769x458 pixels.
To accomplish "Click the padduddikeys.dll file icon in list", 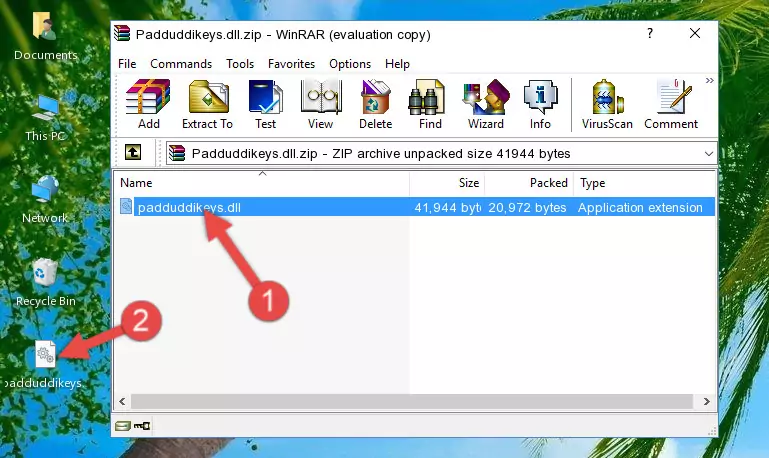I will (x=126, y=206).
